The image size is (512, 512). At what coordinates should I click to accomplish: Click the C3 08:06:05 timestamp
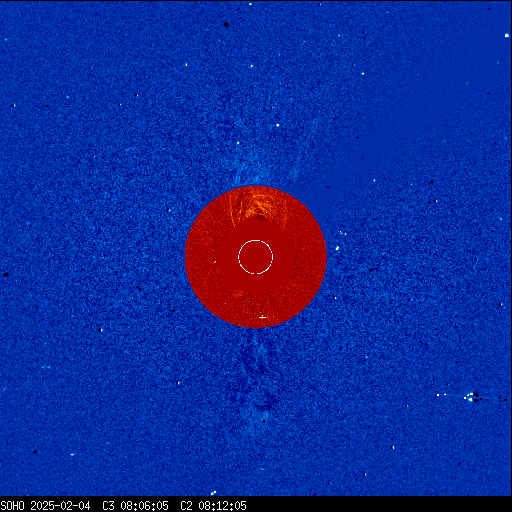[135, 506]
